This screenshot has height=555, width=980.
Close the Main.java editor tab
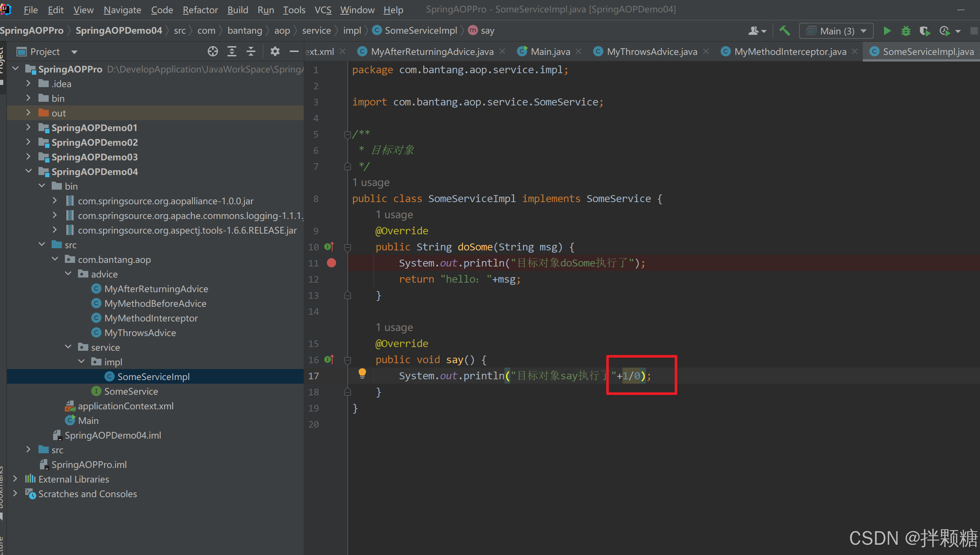tap(578, 52)
